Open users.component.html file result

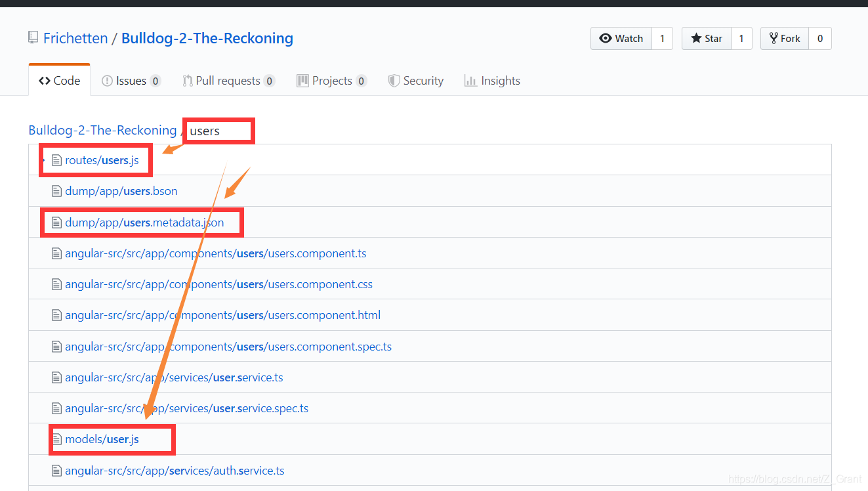tap(222, 315)
